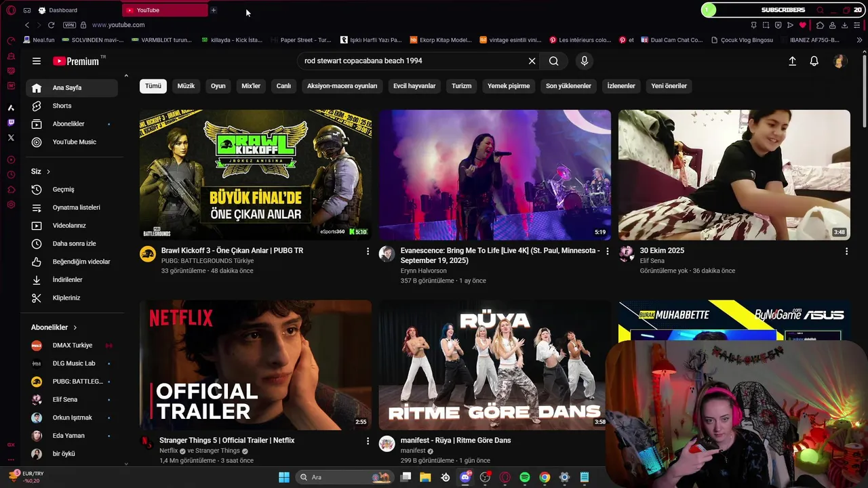Select the Yeni öneriler chip
The image size is (868, 488).
tap(669, 86)
